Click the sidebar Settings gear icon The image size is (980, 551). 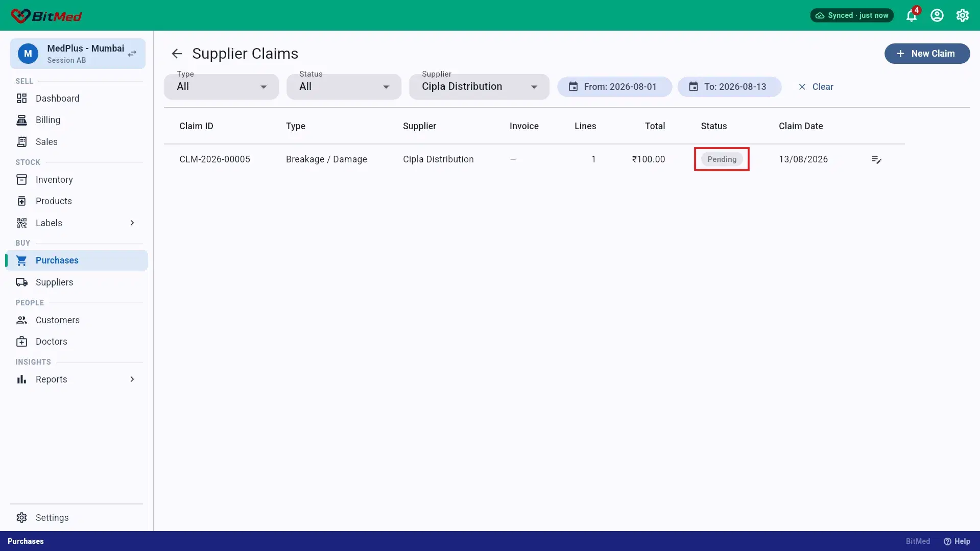[x=21, y=518]
